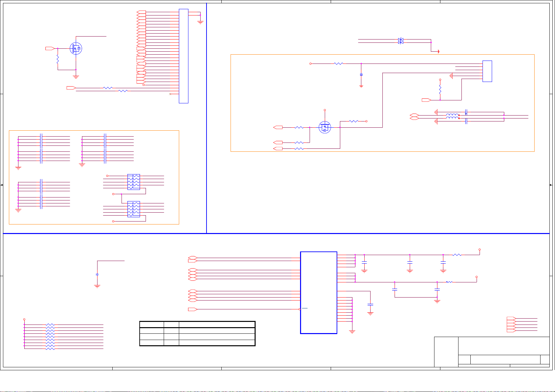Screen dimensions: 555x392
Task: Click the port below the vertical pull-up resistor
Action: pos(426,100)
